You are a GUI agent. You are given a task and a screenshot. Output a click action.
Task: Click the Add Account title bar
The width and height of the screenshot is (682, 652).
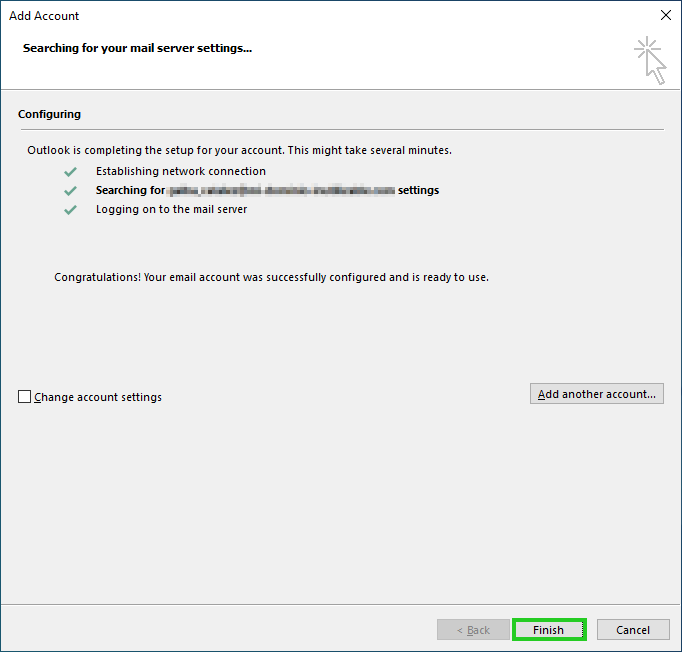[300, 16]
